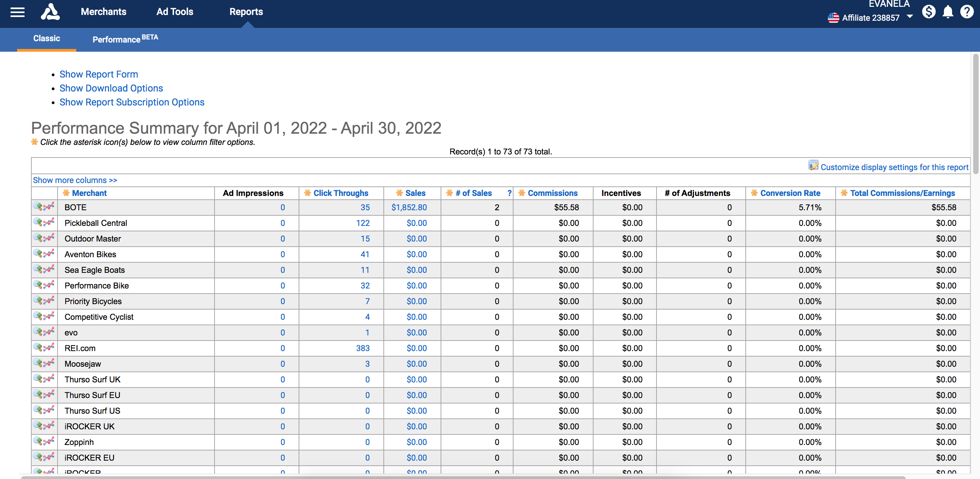This screenshot has width=980, height=479.
Task: Click the line chart icon for Aventon Bikes
Action: coord(49,253)
